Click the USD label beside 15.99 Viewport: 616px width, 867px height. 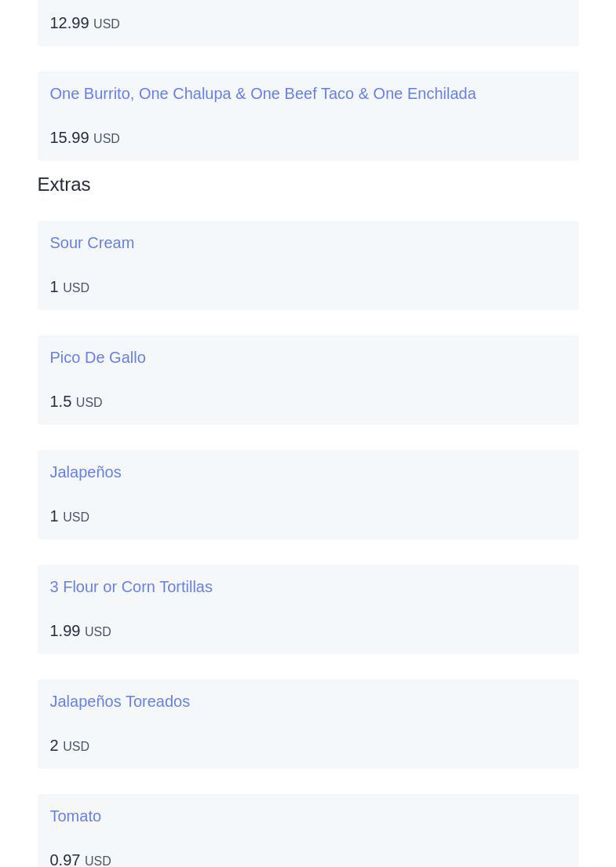point(107,139)
